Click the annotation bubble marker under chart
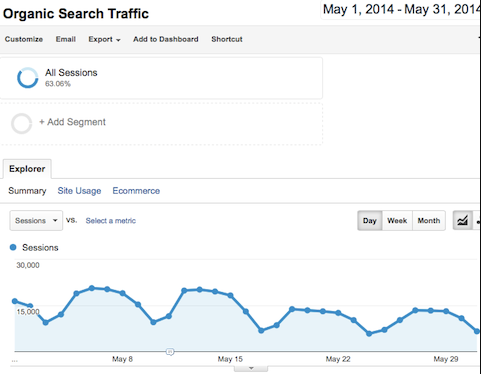Image resolution: width=481 pixels, height=374 pixels. click(x=170, y=352)
